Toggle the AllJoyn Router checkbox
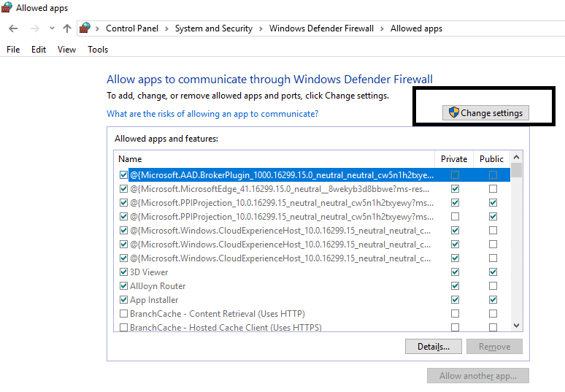 [x=123, y=286]
